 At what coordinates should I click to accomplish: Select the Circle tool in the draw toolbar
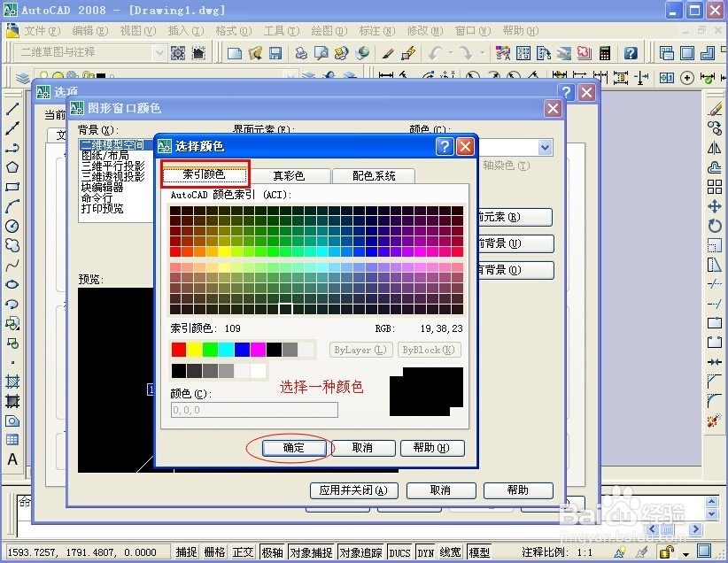click(x=12, y=226)
